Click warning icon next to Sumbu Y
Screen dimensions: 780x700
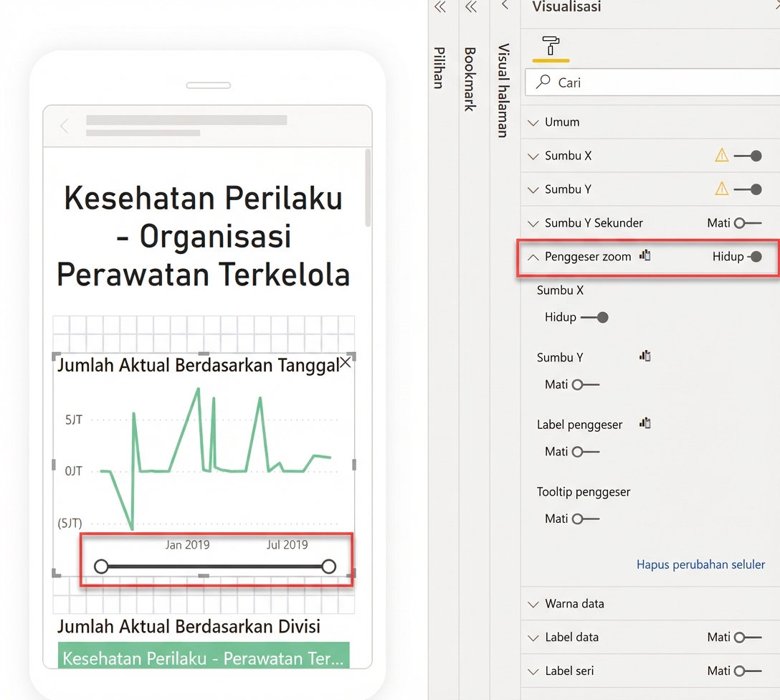tap(721, 189)
